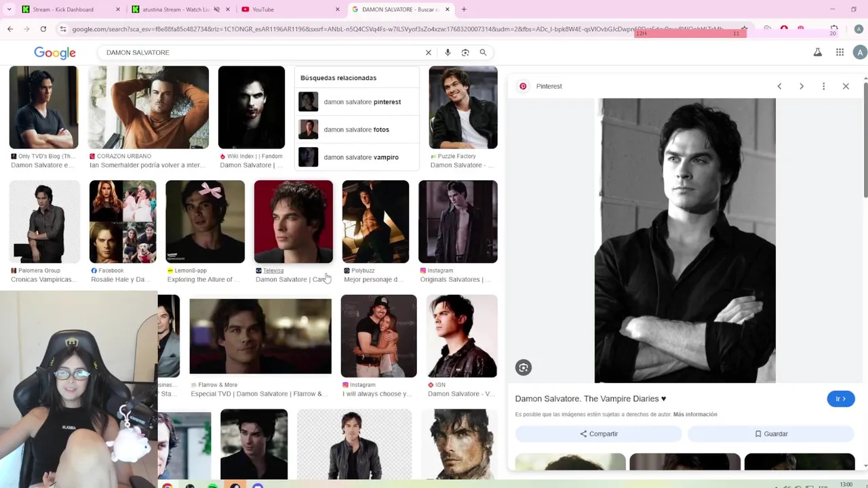Select the DAMON SALVATORE search tab
This screenshot has height=488, width=868.
click(400, 9)
